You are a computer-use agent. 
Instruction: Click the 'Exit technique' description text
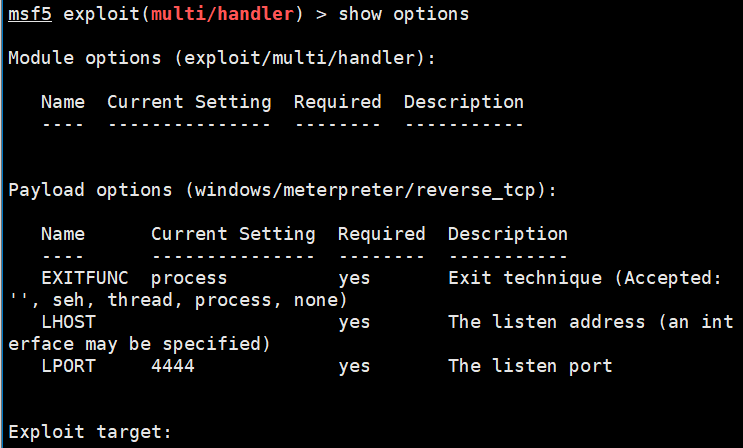point(525,278)
